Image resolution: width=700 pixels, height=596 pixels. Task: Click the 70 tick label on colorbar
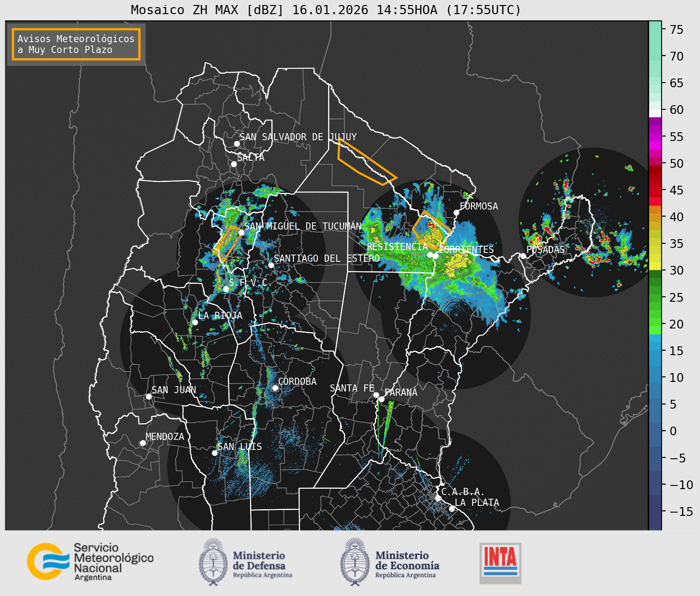click(x=677, y=56)
